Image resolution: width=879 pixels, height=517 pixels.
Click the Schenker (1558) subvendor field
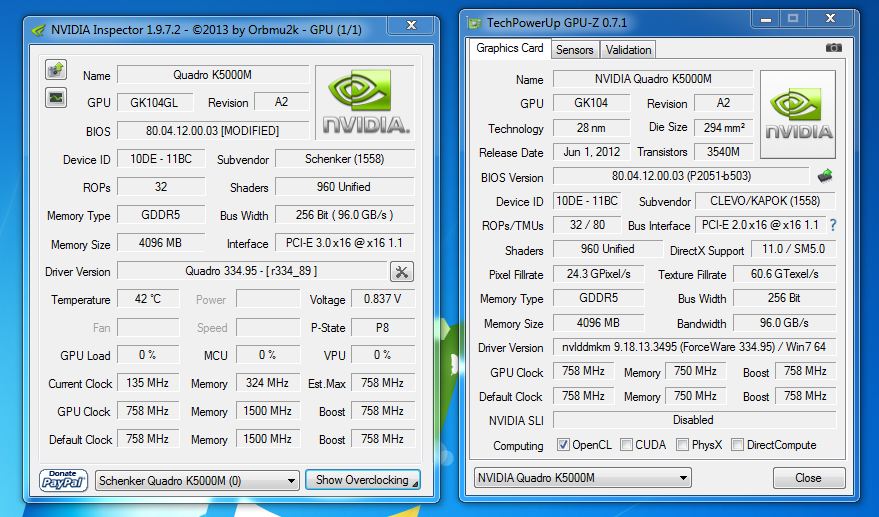345,159
